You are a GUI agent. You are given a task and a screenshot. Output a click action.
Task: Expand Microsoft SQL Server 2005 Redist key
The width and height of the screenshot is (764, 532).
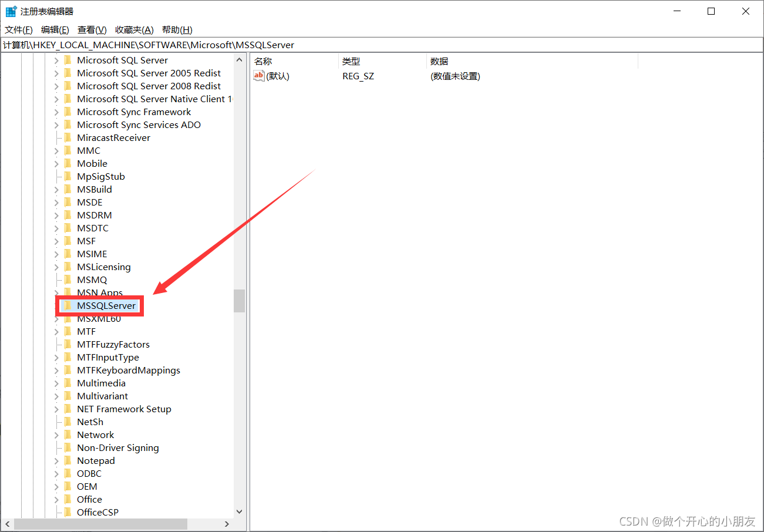tap(56, 73)
